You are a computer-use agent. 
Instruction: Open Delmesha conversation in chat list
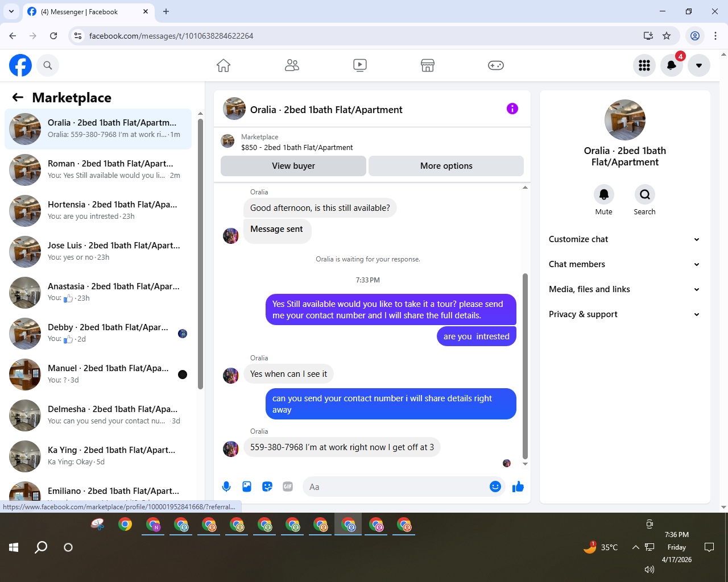pos(98,415)
